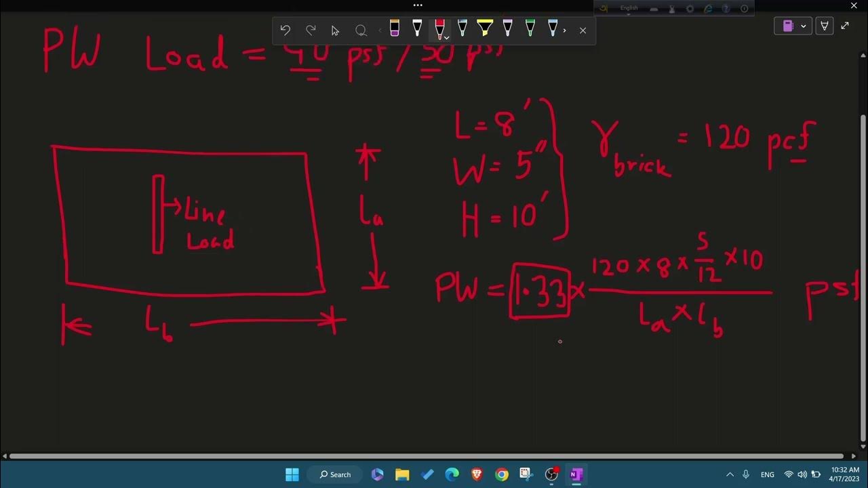The image size is (868, 488).
Task: Switch to OBS Studio in the taskbar
Action: (x=551, y=474)
